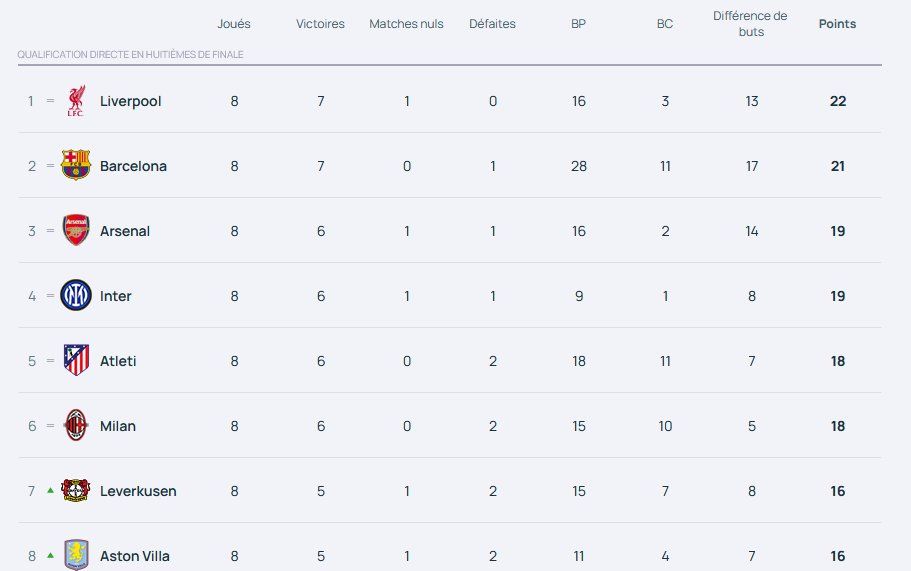Click Arsenal's rank number 3
This screenshot has height=571, width=911.
tap(32, 231)
